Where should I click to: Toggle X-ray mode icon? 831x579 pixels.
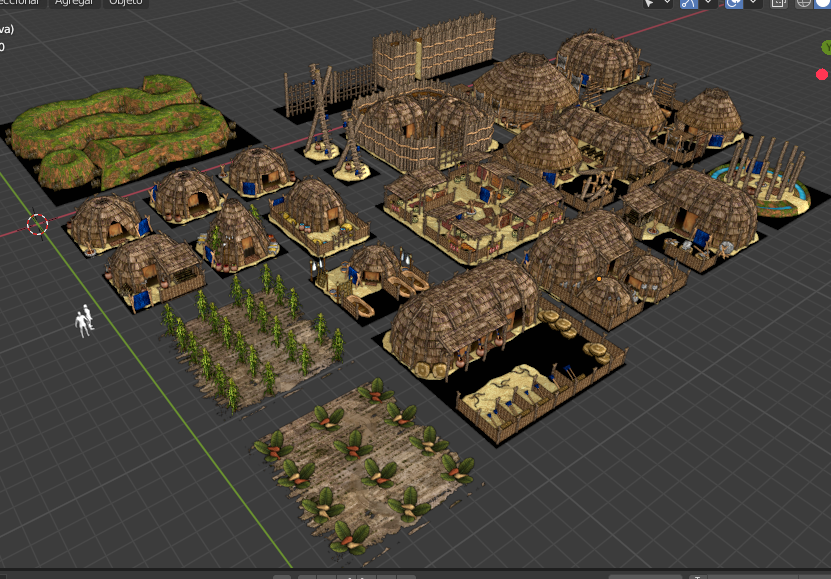777,3
